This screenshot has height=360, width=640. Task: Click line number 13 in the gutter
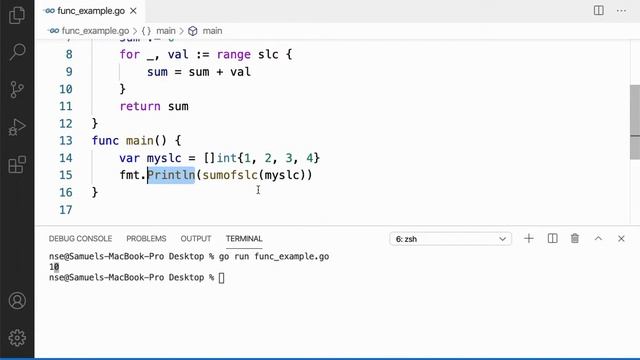[66, 141]
